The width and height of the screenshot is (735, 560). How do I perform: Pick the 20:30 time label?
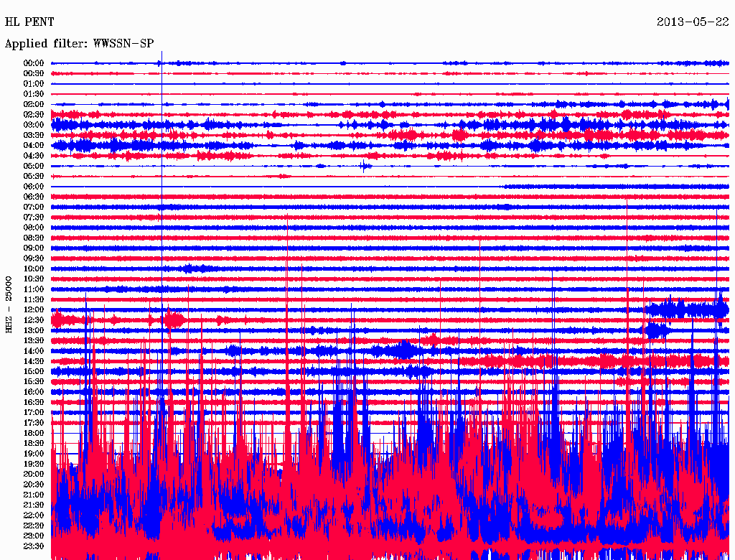click(34, 485)
